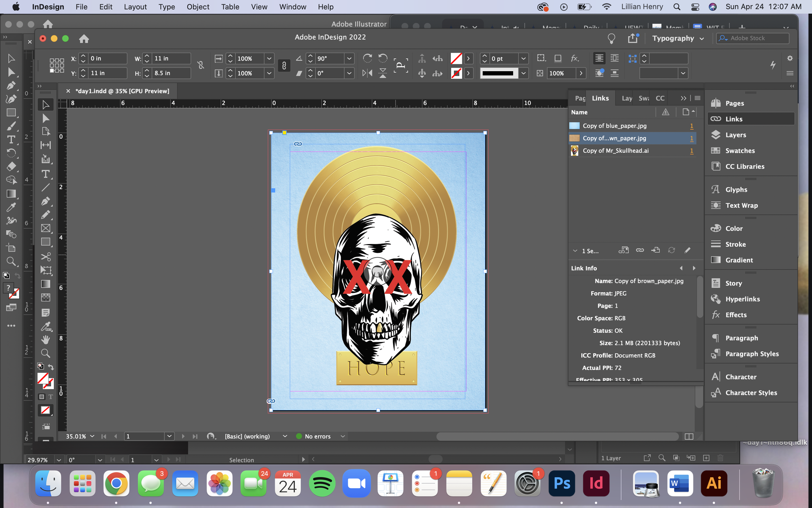The image size is (812, 508).
Task: Open the Pages panel
Action: 735,103
